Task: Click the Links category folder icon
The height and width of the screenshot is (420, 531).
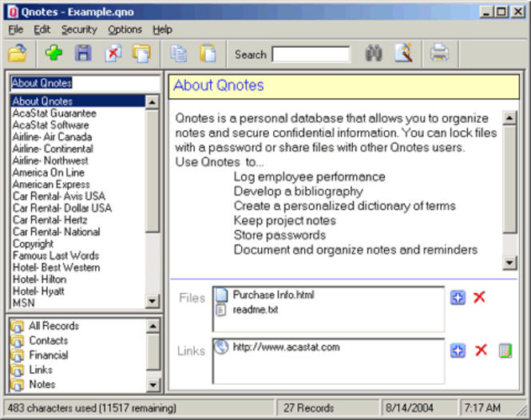Action: click(17, 370)
